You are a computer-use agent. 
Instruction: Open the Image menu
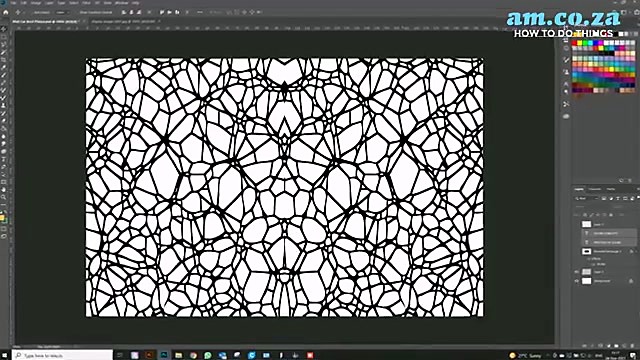click(x=36, y=3)
